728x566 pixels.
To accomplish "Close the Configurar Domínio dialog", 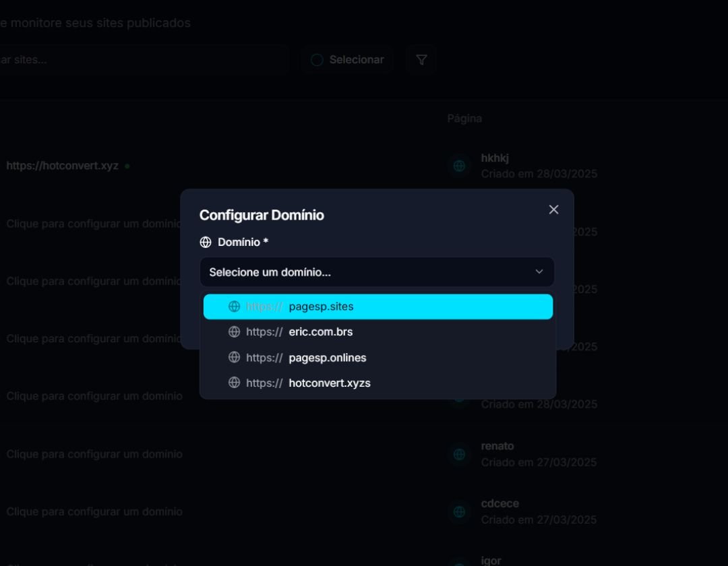I will coord(553,210).
